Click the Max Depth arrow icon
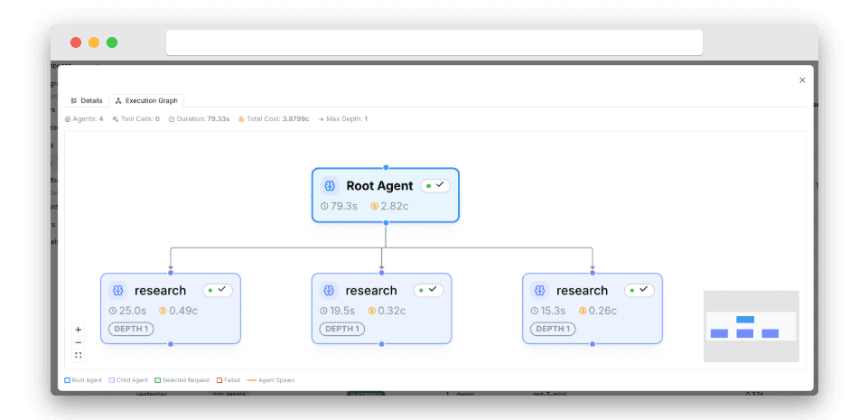Image resolution: width=868 pixels, height=420 pixels. (321, 119)
